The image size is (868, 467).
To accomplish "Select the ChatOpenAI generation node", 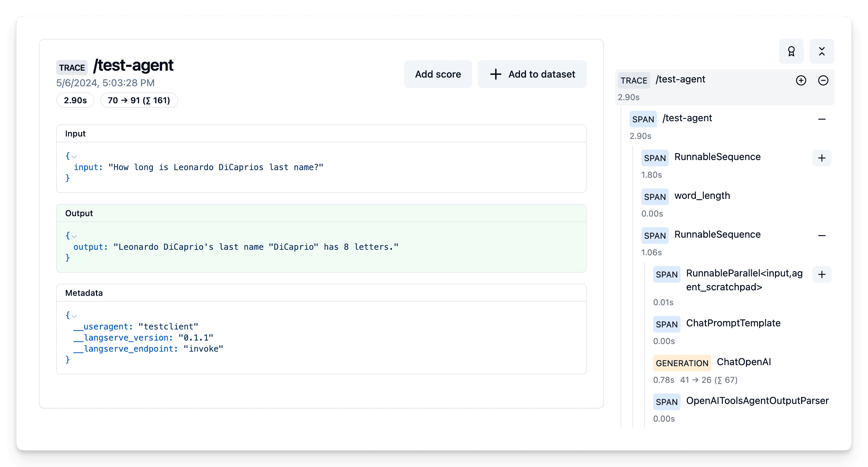I will [744, 362].
